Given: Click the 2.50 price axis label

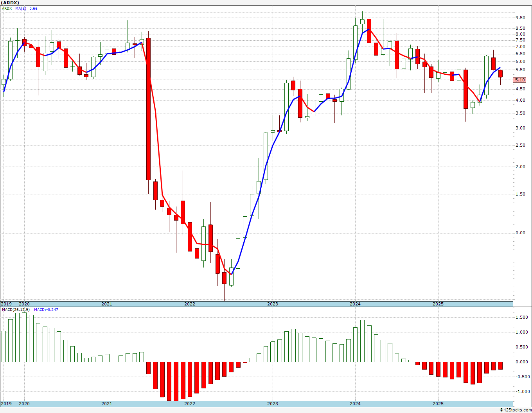Looking at the screenshot, I should [x=520, y=145].
